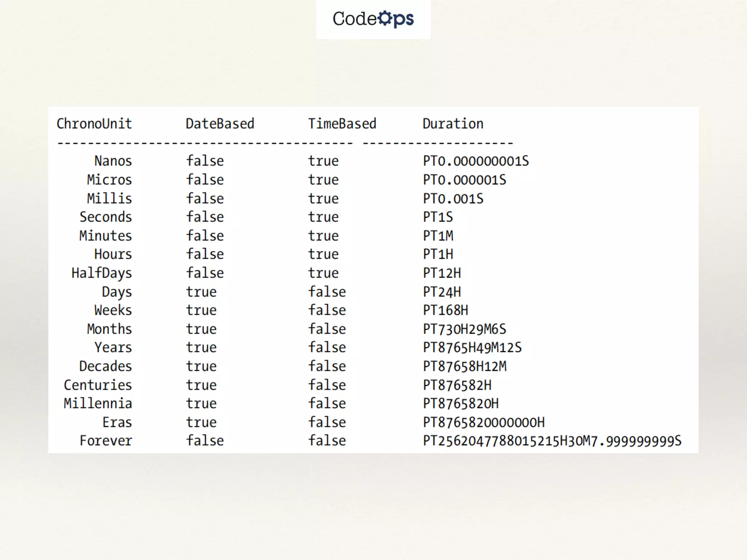Screen dimensions: 747x560
Task: Click the Weeks duration PT168H
Action: click(445, 311)
